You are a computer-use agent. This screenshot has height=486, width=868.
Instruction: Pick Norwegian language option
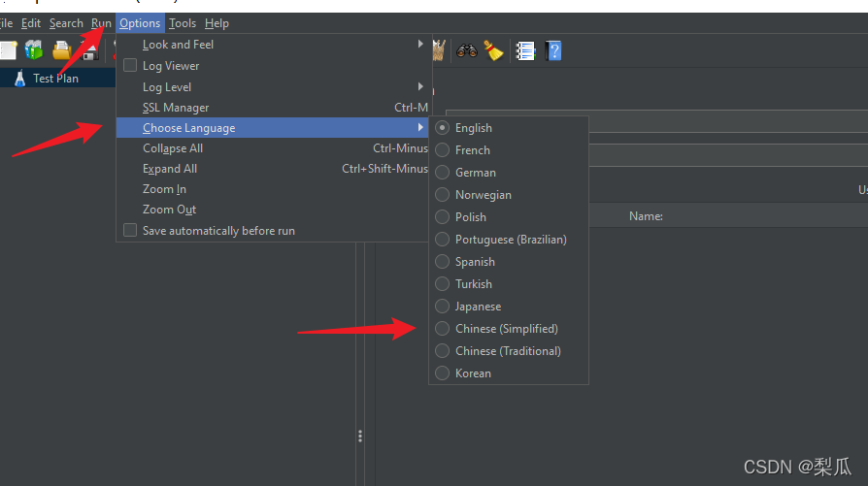pyautogui.click(x=442, y=195)
